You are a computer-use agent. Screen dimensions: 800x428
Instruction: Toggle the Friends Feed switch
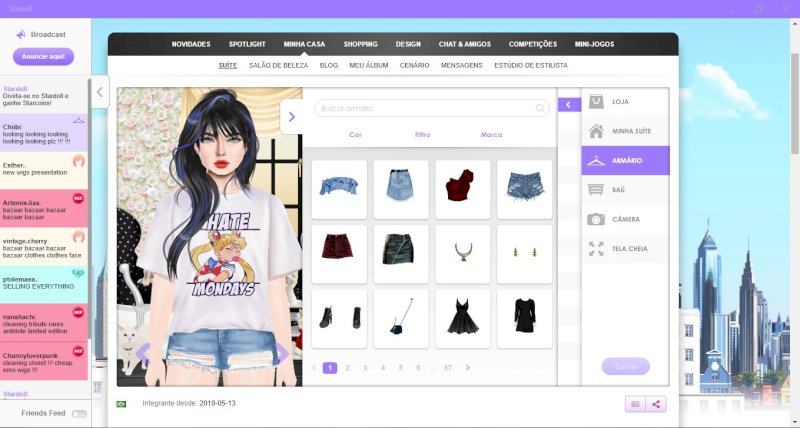click(x=79, y=414)
